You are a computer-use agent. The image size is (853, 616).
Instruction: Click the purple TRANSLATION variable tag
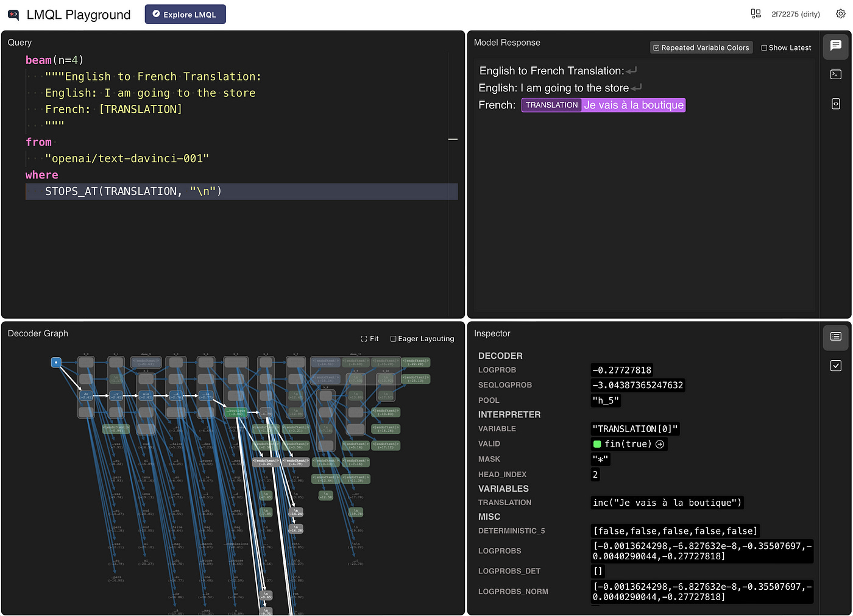pos(551,105)
